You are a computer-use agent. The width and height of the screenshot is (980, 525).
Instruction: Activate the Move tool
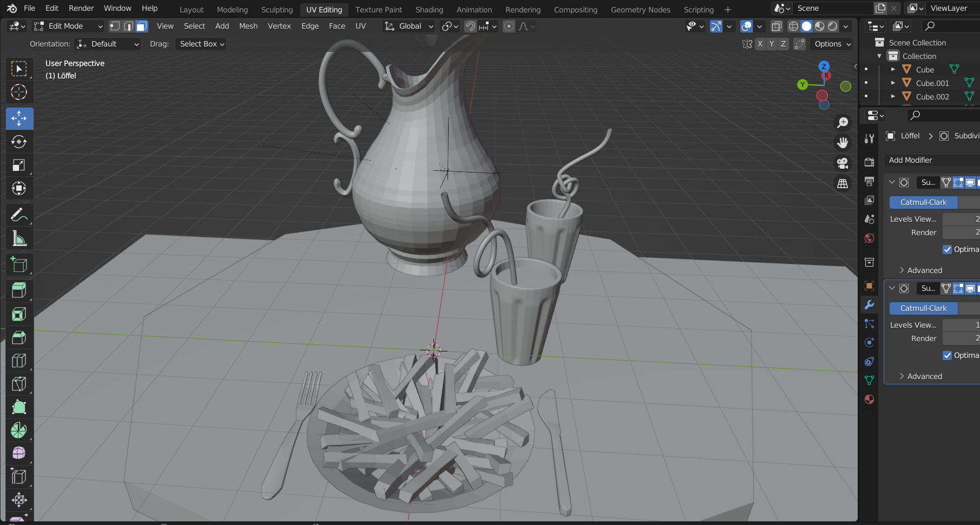pyautogui.click(x=19, y=118)
